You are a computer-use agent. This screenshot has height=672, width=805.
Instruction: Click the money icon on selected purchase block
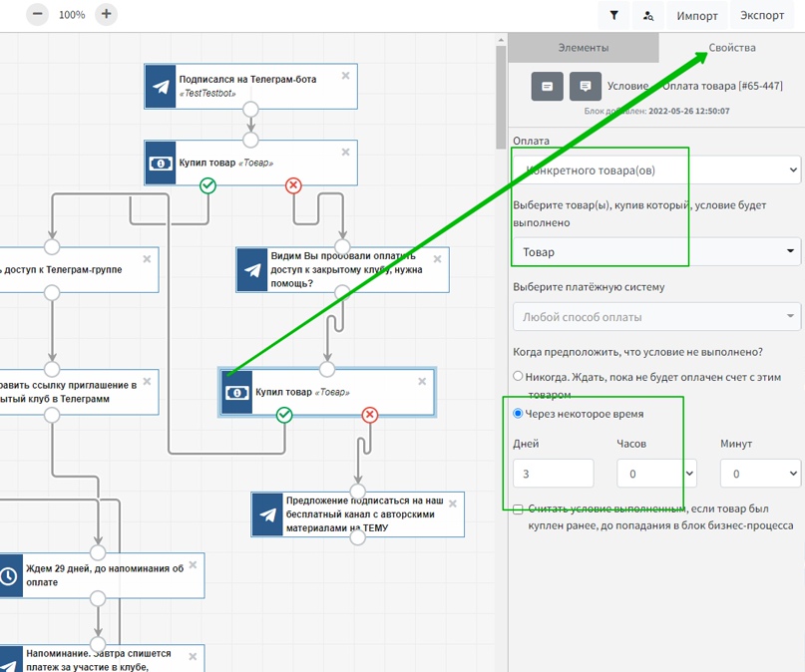236,392
